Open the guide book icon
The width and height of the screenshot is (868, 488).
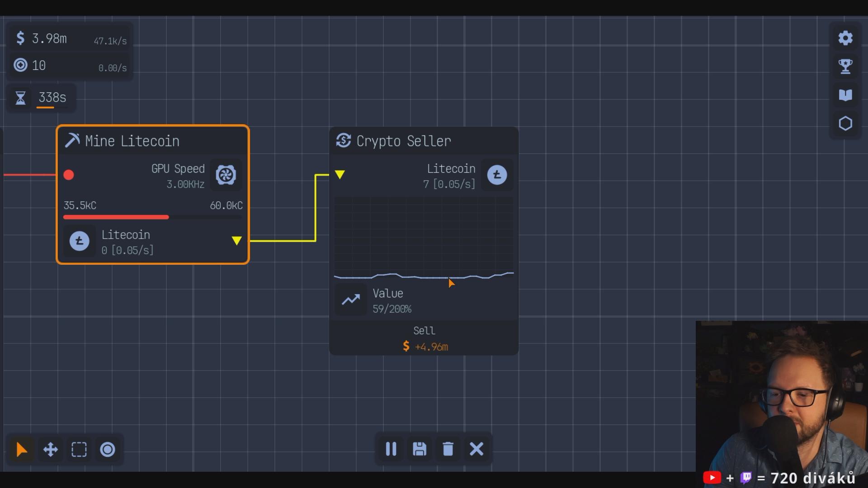point(845,95)
